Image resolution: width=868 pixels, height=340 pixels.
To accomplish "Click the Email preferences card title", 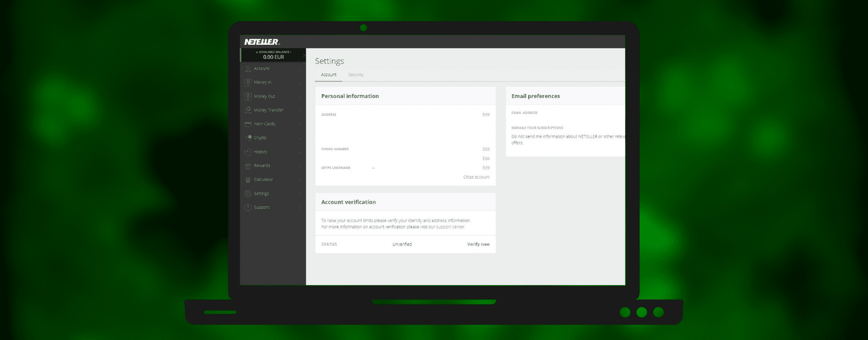I will (x=536, y=96).
